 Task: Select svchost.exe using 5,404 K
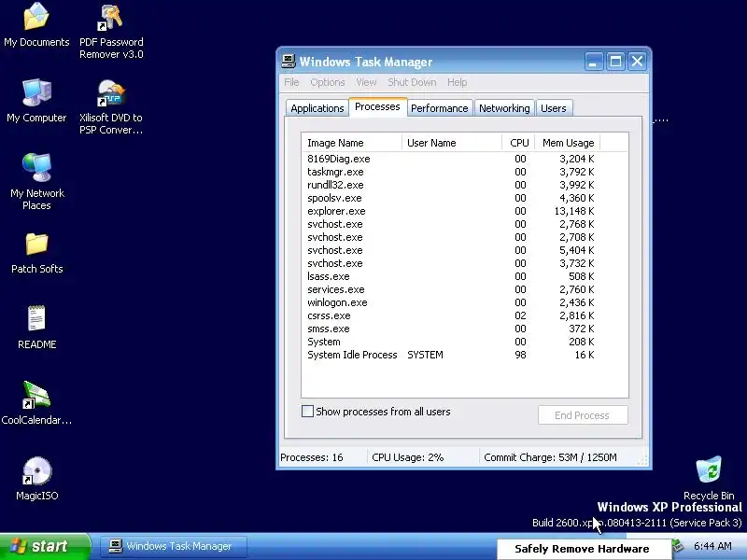(451, 250)
